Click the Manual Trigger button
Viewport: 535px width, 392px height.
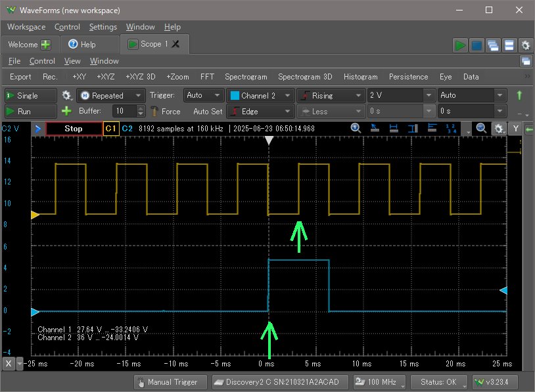click(170, 382)
